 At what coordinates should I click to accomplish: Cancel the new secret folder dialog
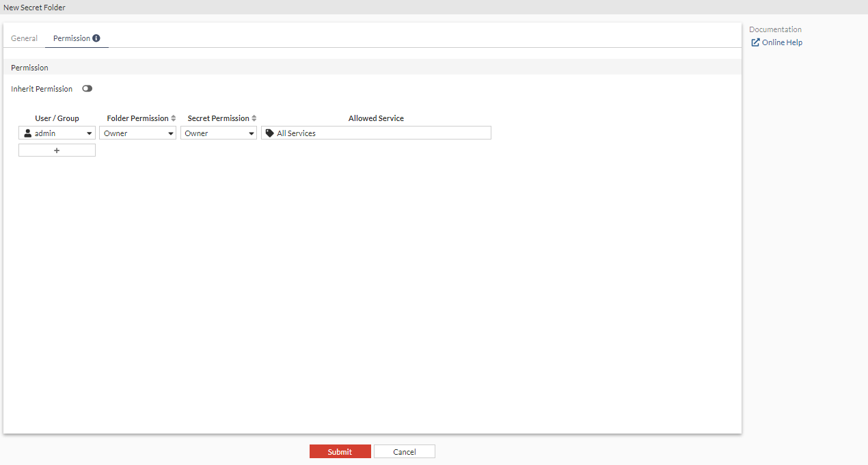tap(404, 451)
